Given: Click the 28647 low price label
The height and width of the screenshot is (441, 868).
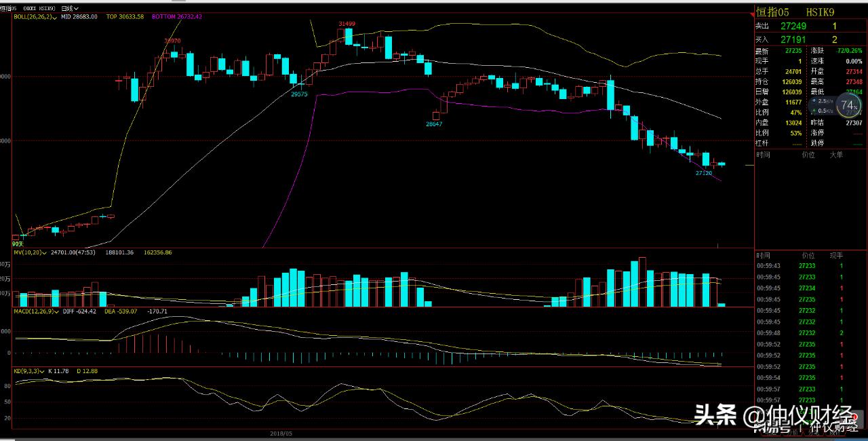Looking at the screenshot, I should point(434,124).
